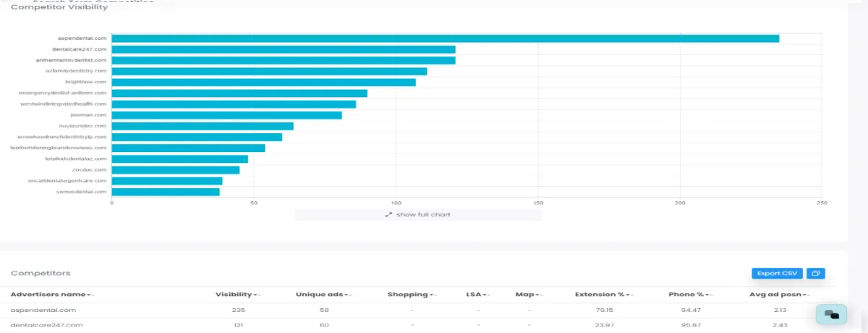
Task: Click visibility value 121
Action: click(237, 325)
